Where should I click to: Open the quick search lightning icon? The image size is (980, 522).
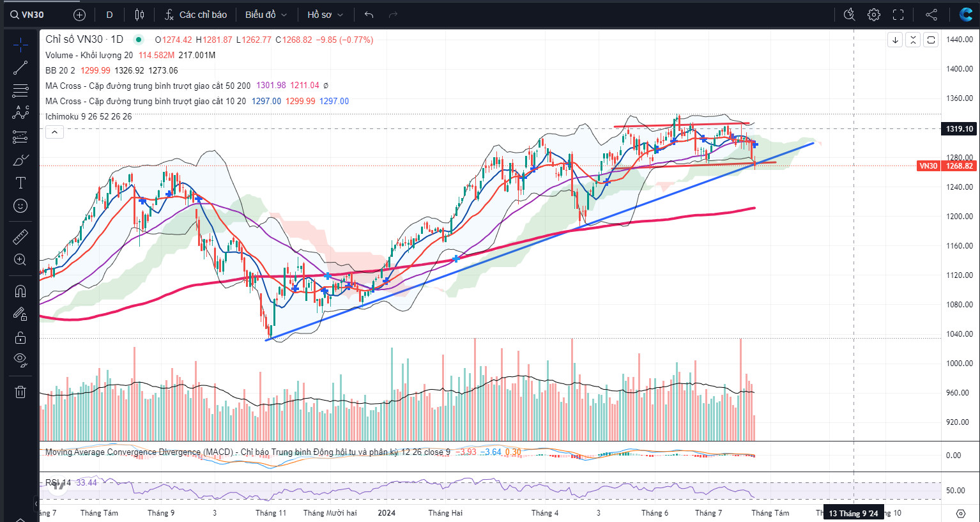pyautogui.click(x=849, y=15)
